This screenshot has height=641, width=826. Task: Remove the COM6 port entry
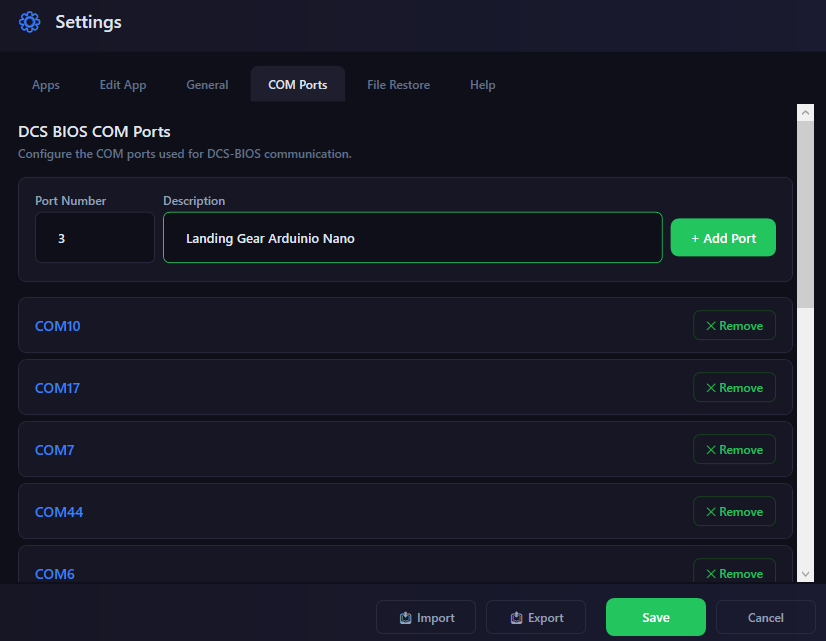click(734, 572)
